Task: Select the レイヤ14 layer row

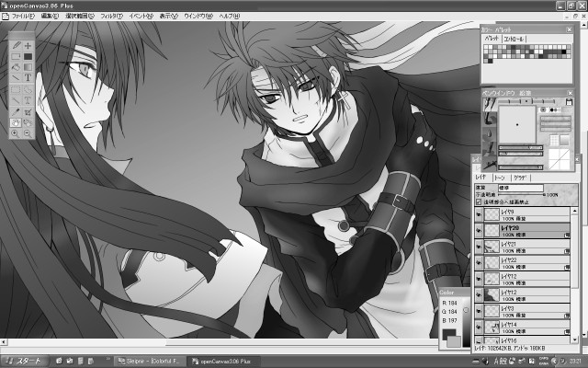Action: coord(522,328)
